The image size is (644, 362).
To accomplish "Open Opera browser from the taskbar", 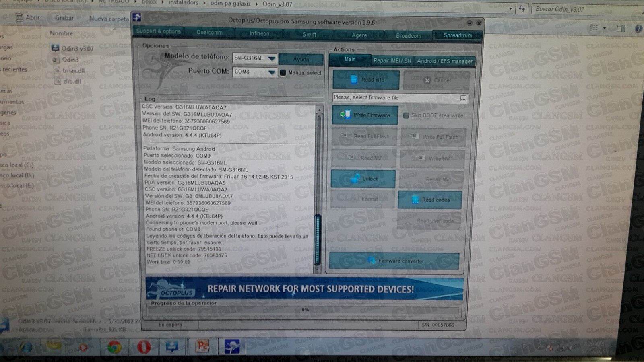I will click(x=144, y=346).
